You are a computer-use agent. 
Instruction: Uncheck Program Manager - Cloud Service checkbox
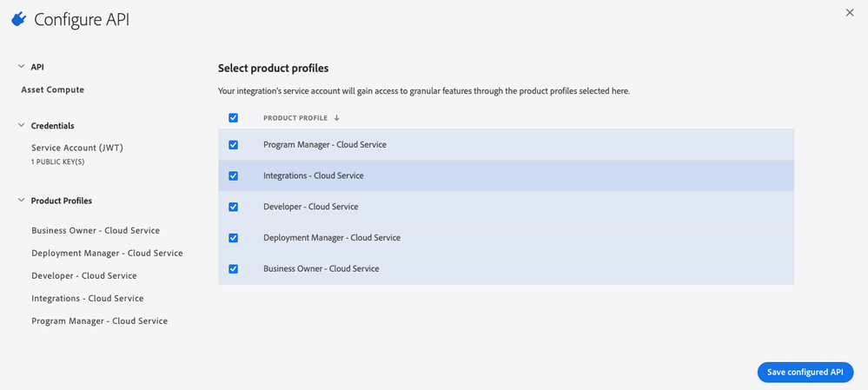[233, 145]
